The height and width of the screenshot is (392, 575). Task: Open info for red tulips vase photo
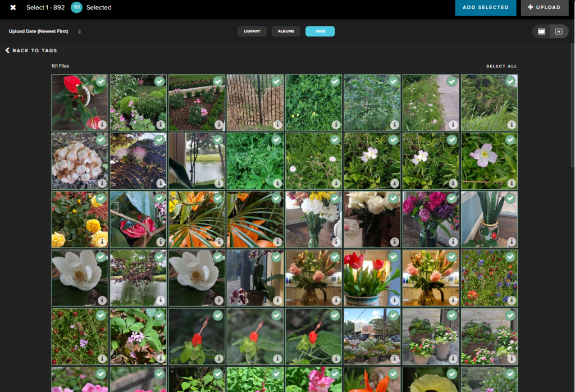(x=394, y=300)
